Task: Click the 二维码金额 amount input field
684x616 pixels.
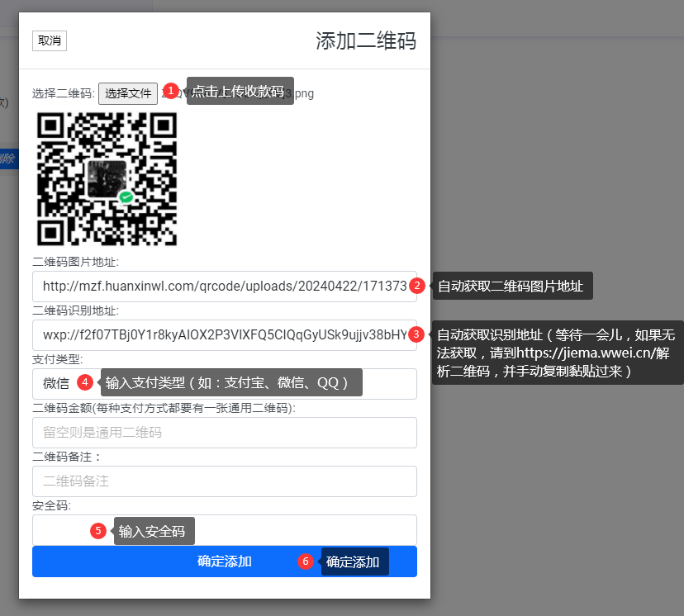Action: (x=224, y=433)
